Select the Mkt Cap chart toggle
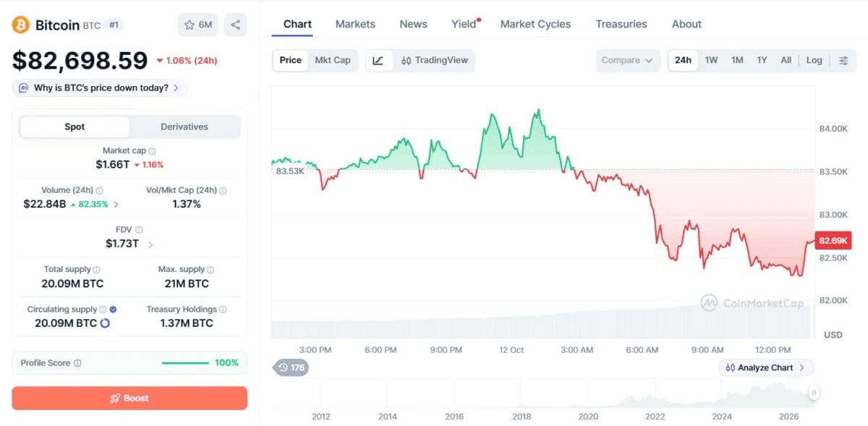The height and width of the screenshot is (426, 868). (333, 60)
